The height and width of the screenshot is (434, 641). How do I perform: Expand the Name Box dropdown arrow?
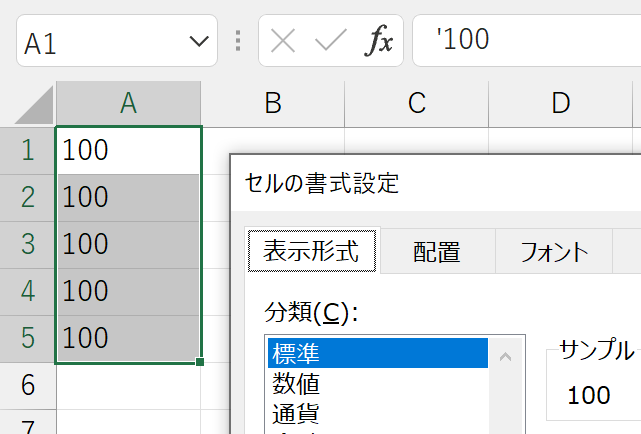(199, 41)
